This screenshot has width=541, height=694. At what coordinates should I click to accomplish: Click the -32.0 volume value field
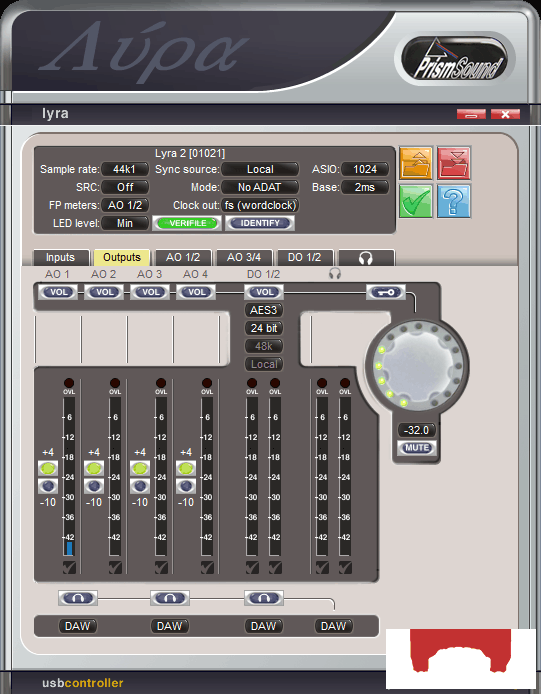click(x=417, y=430)
